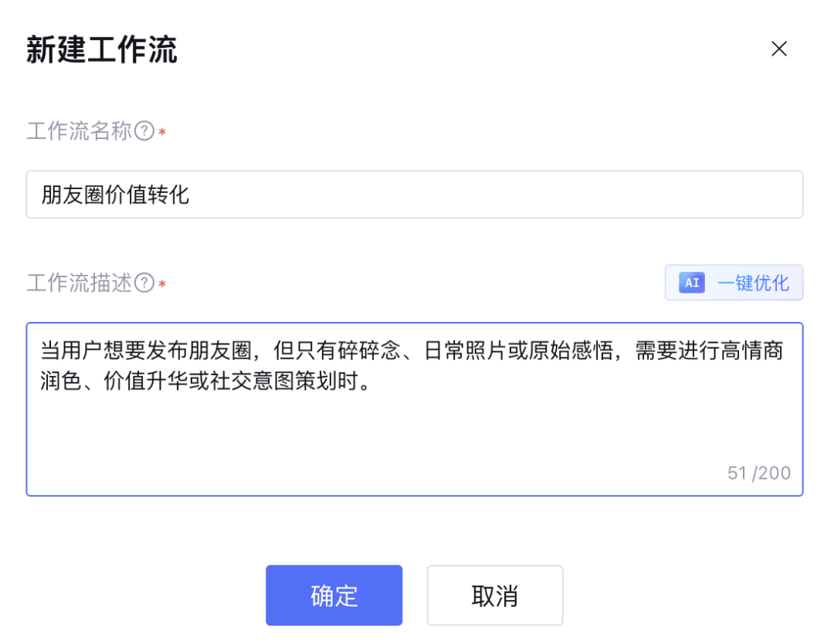Click the word 碎碎念 in the description
The width and height of the screenshot is (834, 644).
375,352
